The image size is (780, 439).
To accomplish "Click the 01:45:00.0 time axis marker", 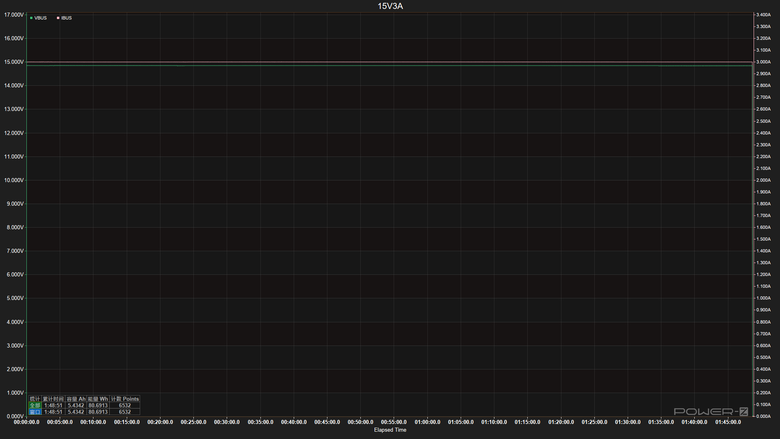I will [x=728, y=422].
